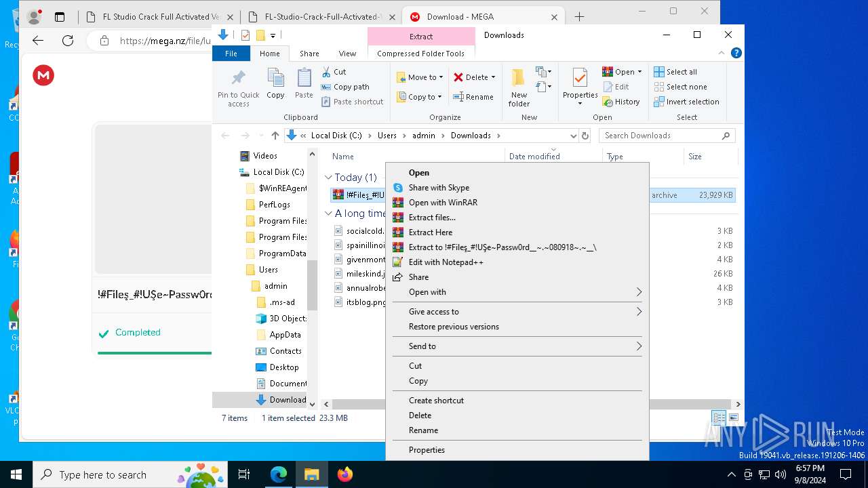Screen dimensions: 868x488
Task: Click Edit in the Open group
Action: 615,87
